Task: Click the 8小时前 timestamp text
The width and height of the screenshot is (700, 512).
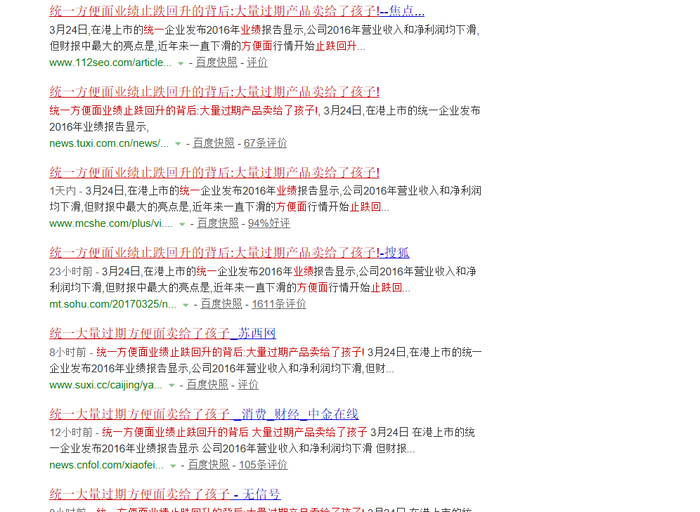Action: pyautogui.click(x=67, y=352)
